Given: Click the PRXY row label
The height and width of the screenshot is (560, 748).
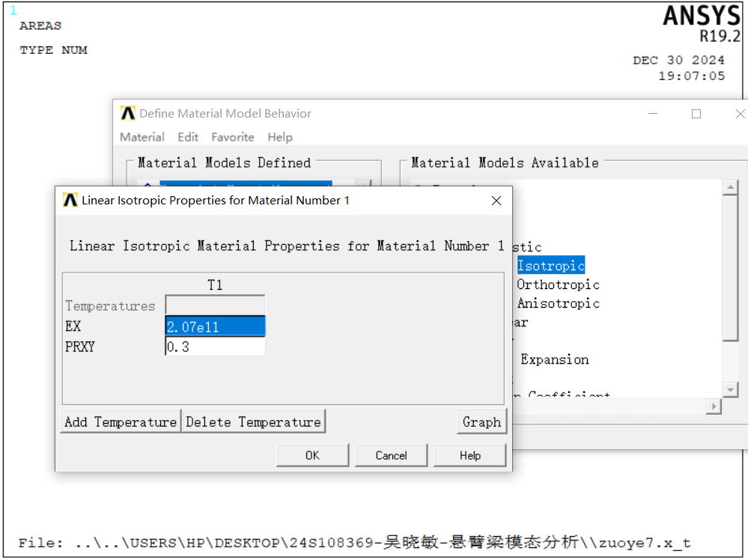Looking at the screenshot, I should click(79, 347).
